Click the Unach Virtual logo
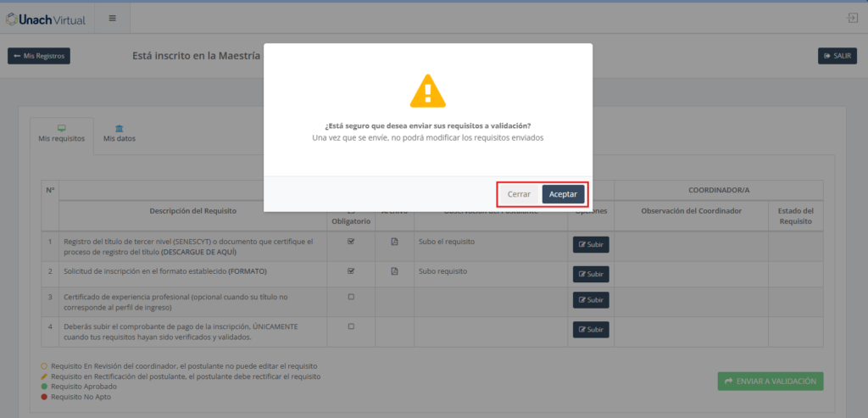 49,18
